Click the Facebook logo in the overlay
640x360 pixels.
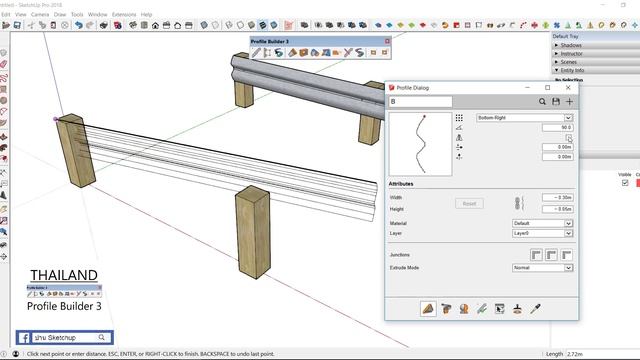point(24,338)
